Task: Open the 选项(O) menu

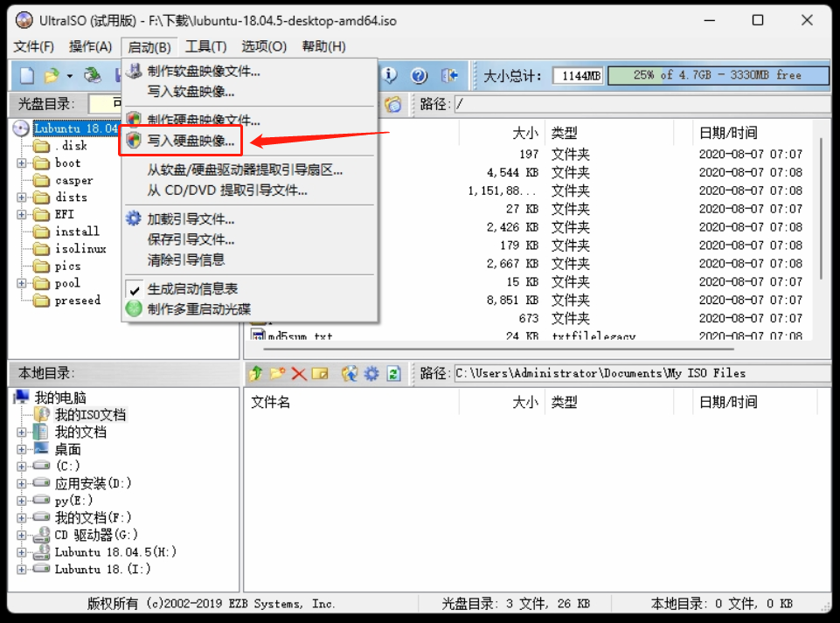Action: pyautogui.click(x=264, y=46)
